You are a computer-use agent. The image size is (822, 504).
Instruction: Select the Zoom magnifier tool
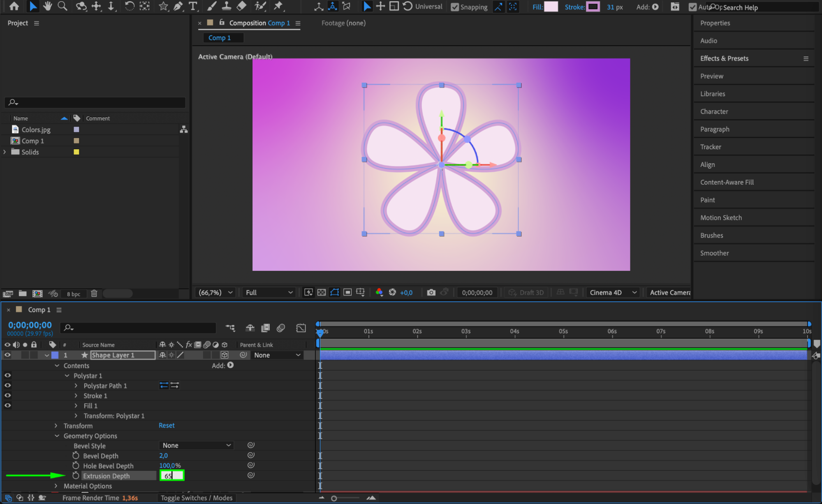click(x=62, y=6)
